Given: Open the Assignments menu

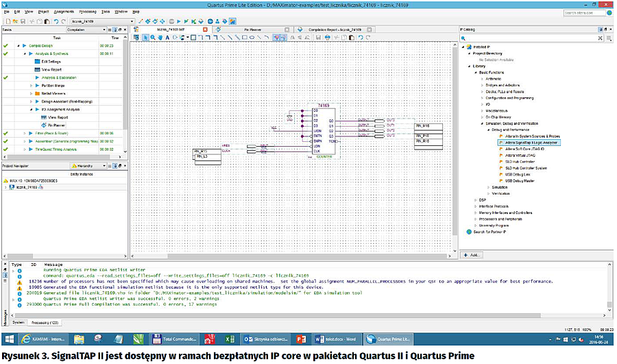Looking at the screenshot, I should (62, 12).
